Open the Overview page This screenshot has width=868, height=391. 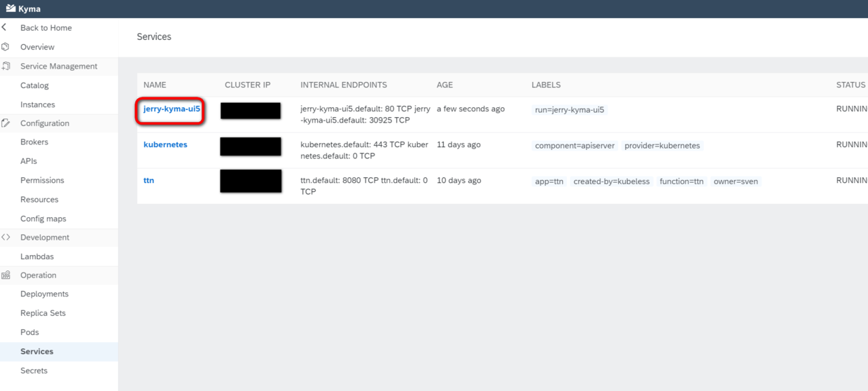37,47
